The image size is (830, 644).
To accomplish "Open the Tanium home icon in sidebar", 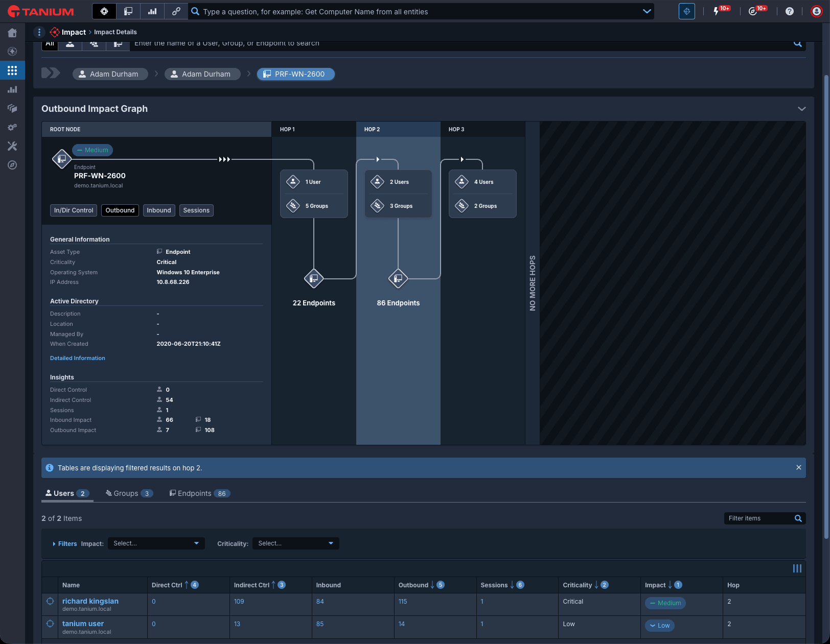I will tap(12, 33).
